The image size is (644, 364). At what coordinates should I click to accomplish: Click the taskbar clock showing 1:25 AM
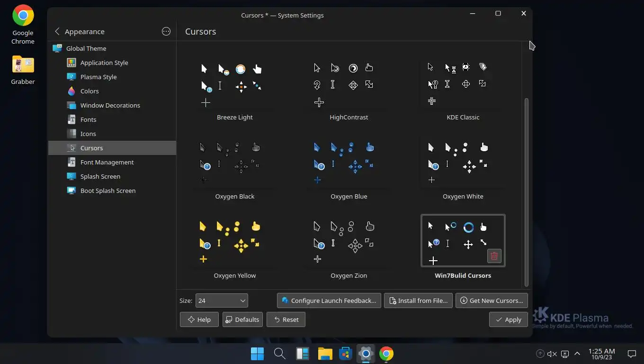click(601, 354)
